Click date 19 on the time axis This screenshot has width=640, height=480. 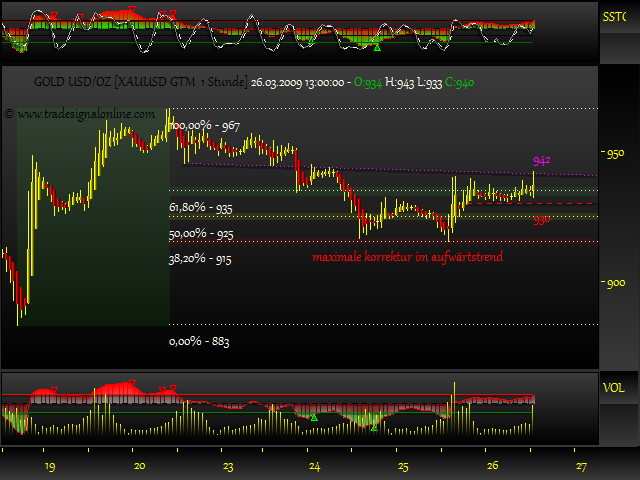[x=50, y=466]
